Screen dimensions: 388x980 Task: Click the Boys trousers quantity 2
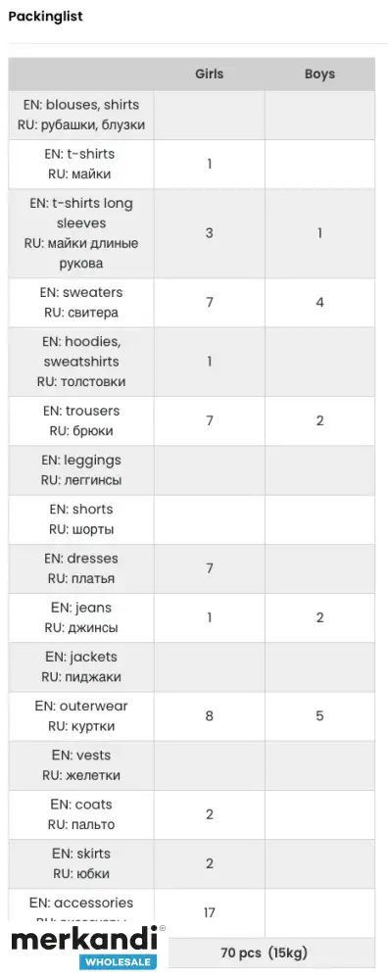click(319, 420)
